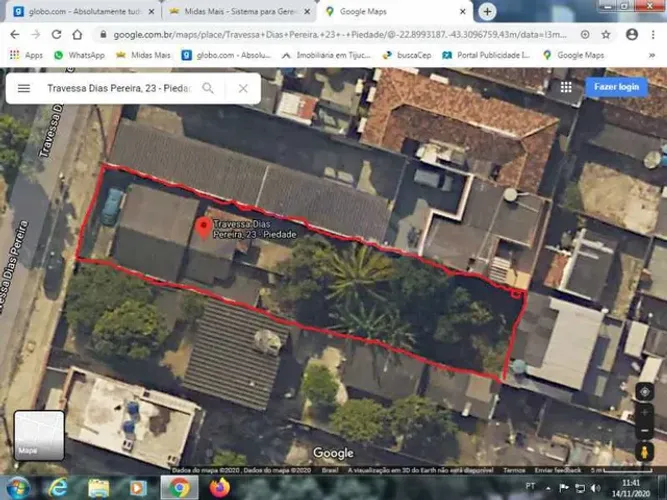Open buscaCep bookmark
Image resolution: width=667 pixels, height=500 pixels.
[x=407, y=55]
